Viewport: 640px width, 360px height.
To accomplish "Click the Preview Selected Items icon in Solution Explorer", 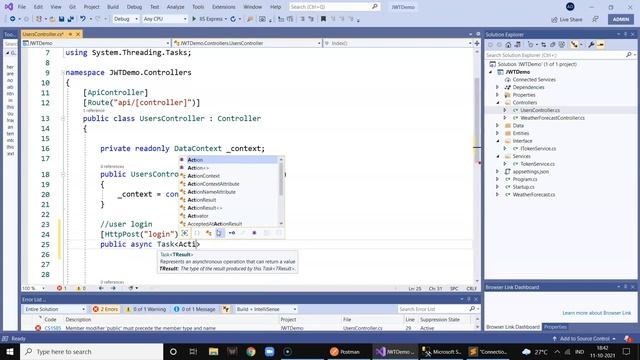I will 600,45.
